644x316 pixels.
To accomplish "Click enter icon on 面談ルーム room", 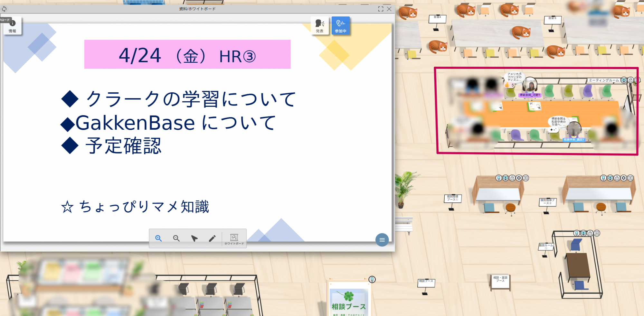I will pos(597,233).
